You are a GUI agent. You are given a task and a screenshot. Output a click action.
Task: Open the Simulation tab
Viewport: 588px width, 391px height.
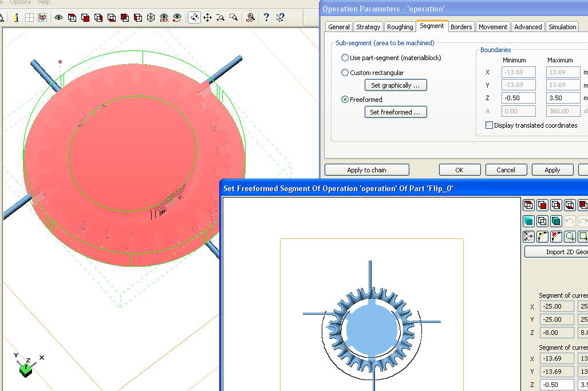pos(562,27)
